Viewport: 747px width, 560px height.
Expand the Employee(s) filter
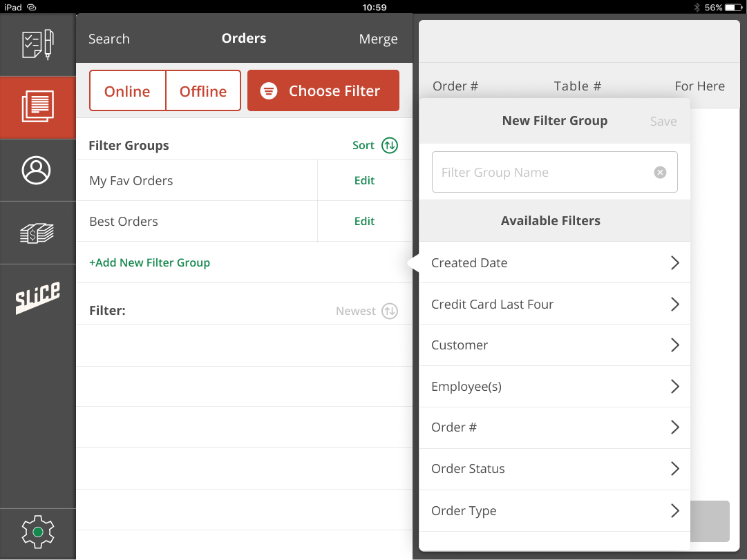(x=553, y=386)
